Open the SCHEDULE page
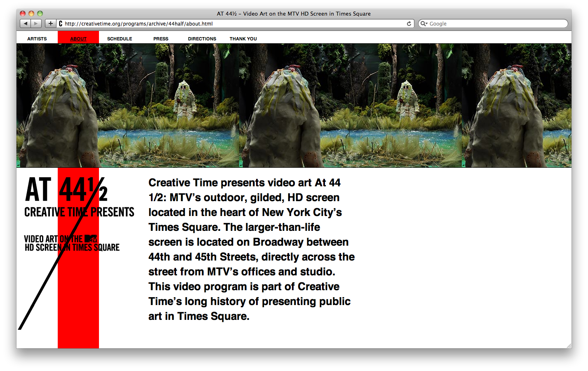588x371 pixels. 120,39
